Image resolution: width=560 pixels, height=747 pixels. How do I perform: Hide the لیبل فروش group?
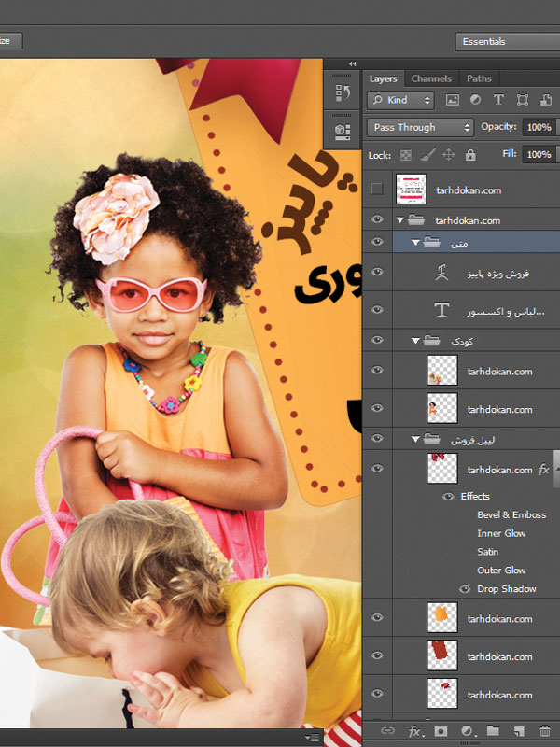pyautogui.click(x=377, y=438)
